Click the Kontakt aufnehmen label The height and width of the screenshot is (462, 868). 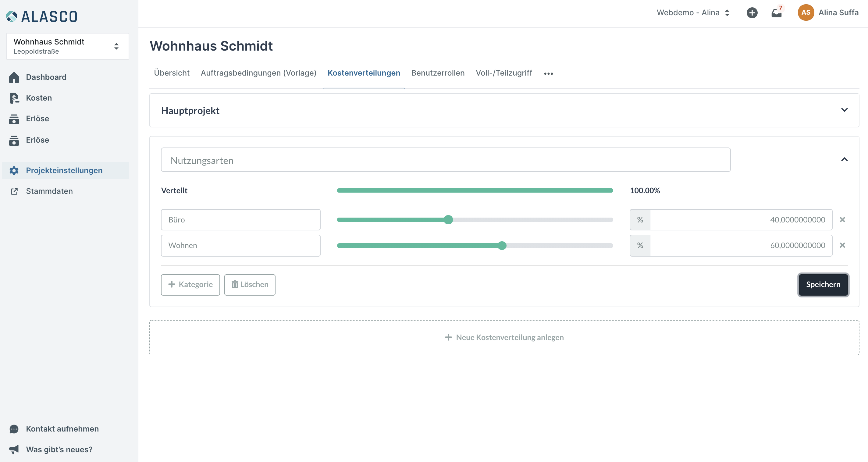coord(62,429)
